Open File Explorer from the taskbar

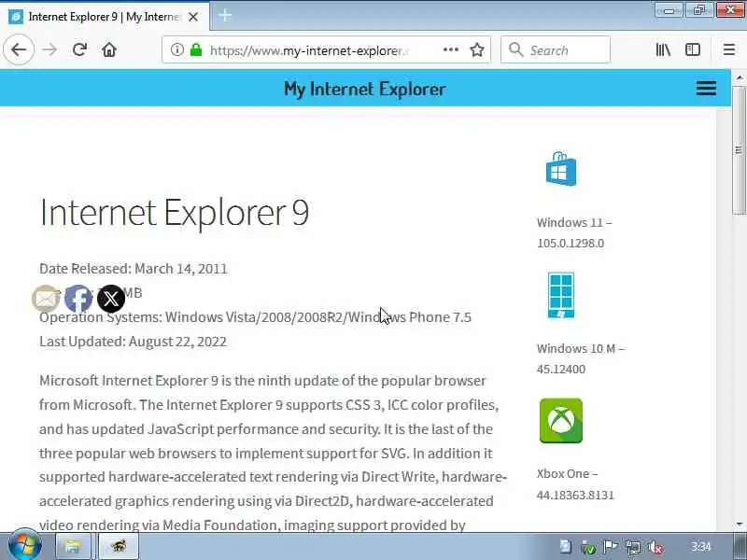74,546
